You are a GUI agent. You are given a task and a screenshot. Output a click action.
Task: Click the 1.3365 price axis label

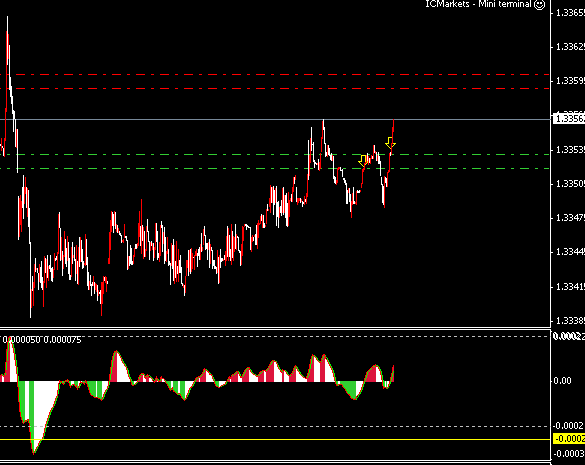point(570,13)
